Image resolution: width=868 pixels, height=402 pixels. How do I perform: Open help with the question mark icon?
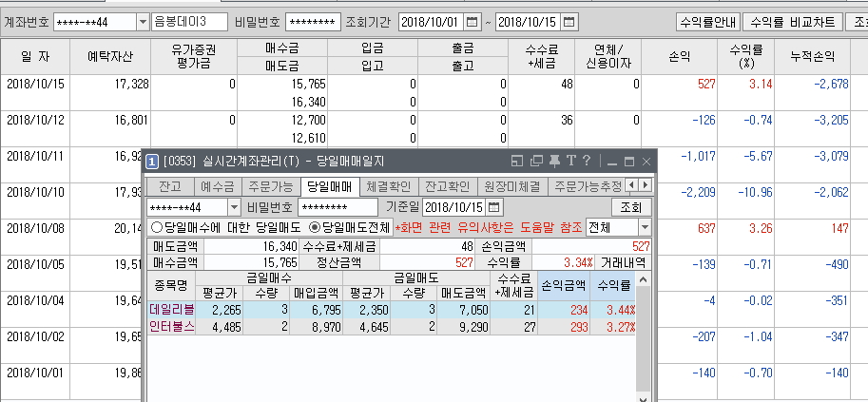coord(587,161)
